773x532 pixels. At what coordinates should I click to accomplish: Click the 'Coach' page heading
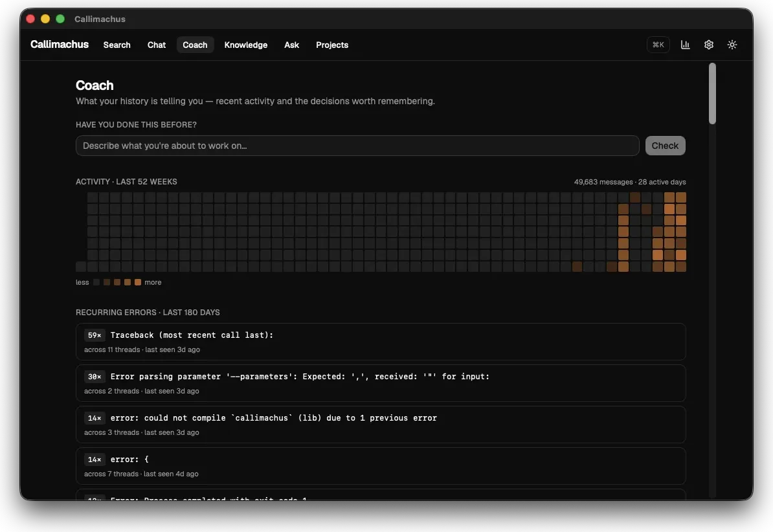coord(95,85)
